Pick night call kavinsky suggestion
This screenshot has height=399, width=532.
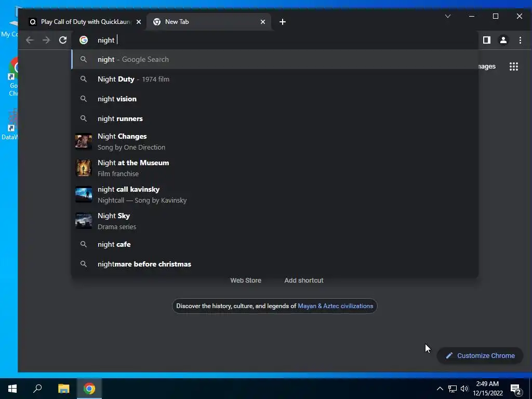click(275, 194)
